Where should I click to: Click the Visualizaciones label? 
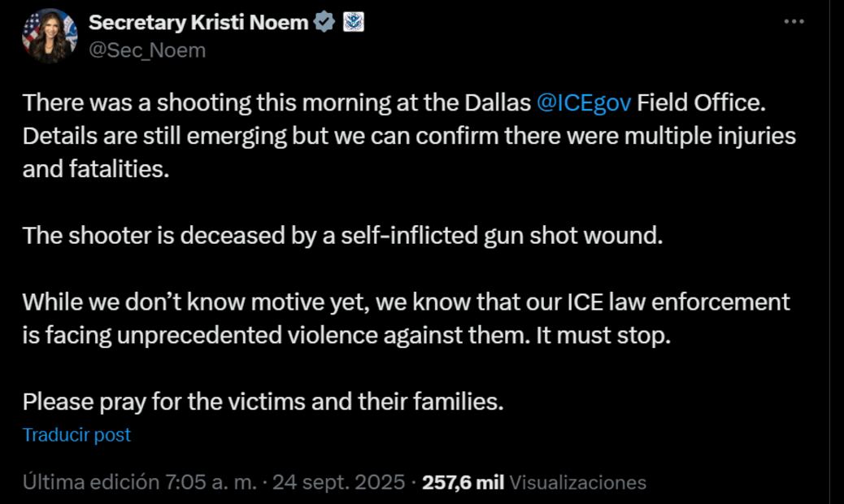point(577,482)
